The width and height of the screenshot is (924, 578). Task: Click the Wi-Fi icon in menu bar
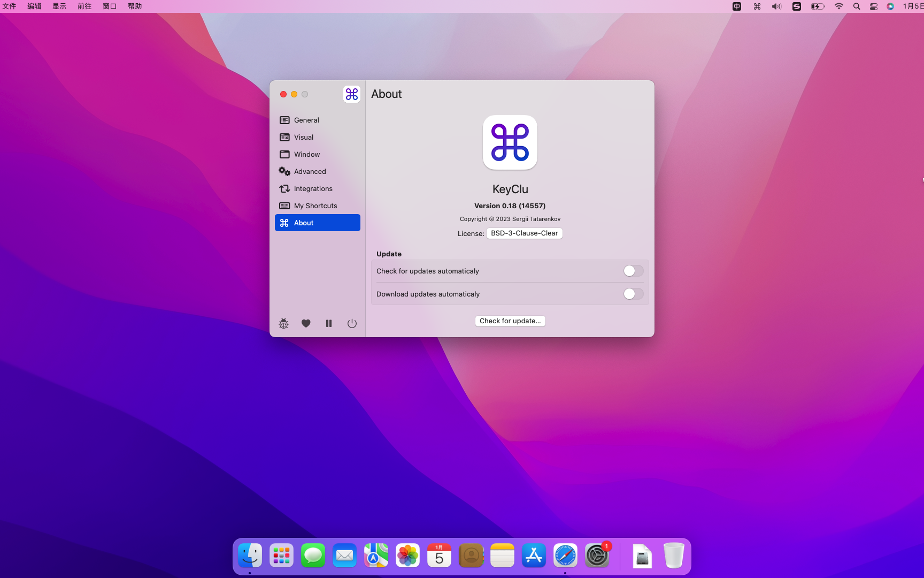(x=838, y=6)
